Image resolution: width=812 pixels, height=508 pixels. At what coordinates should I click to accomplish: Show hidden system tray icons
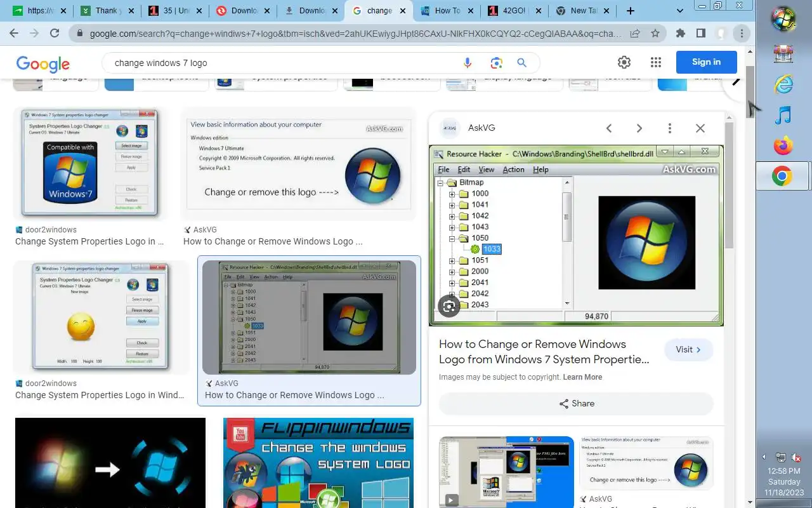(x=764, y=457)
